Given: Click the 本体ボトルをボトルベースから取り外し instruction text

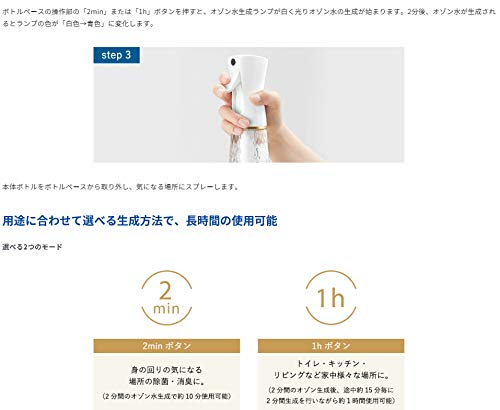Looking at the screenshot, I should [120, 187].
